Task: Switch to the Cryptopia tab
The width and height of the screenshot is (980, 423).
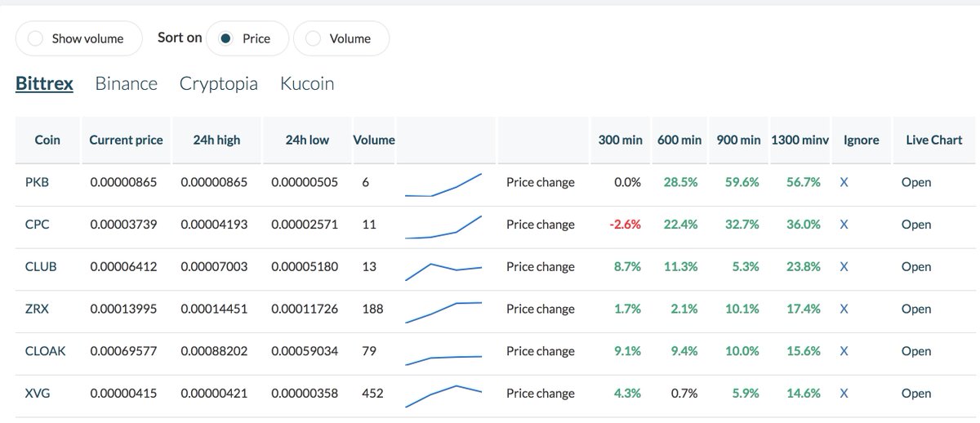Action: pyautogui.click(x=218, y=83)
